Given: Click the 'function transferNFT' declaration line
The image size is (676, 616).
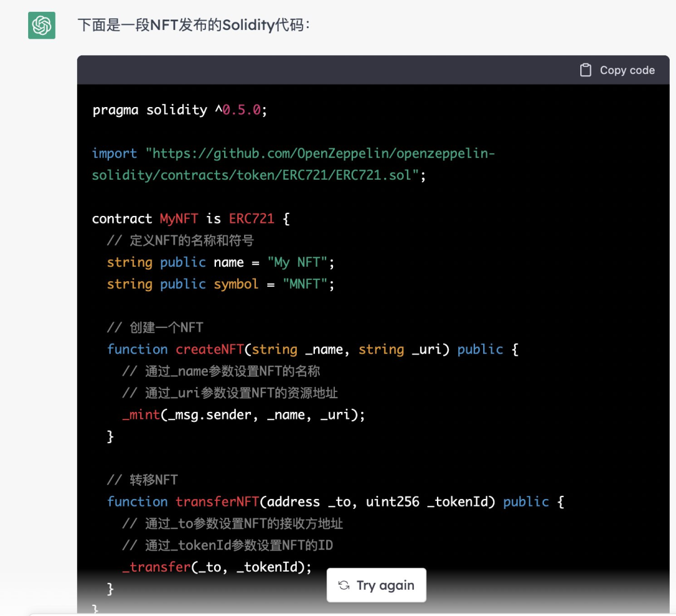Looking at the screenshot, I should (x=335, y=501).
